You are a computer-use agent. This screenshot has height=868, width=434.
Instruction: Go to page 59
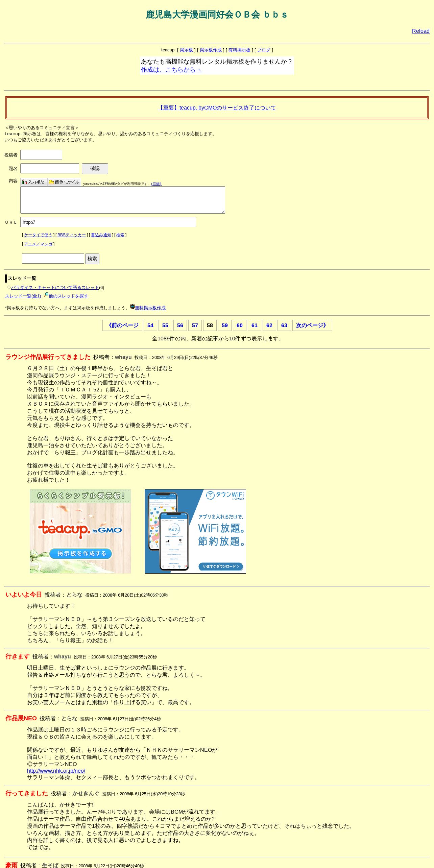[225, 325]
